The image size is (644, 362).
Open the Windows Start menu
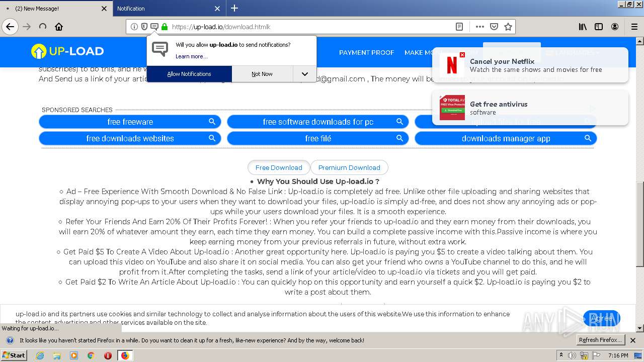(14, 355)
